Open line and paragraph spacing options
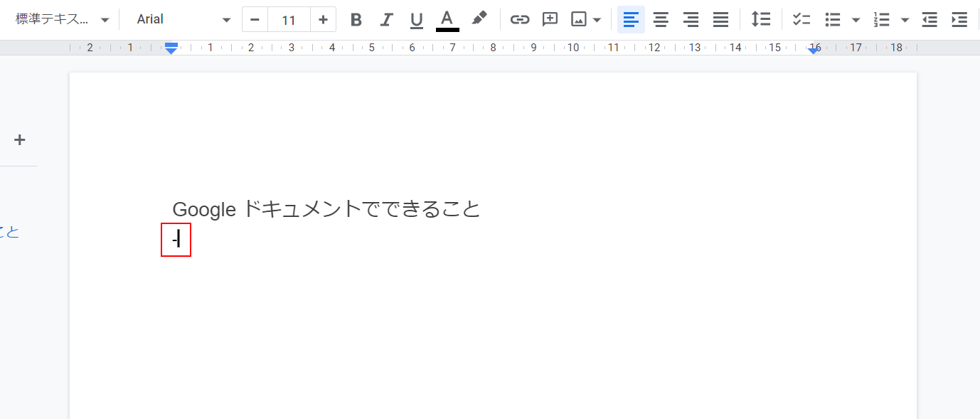This screenshot has height=419, width=980. point(761,19)
